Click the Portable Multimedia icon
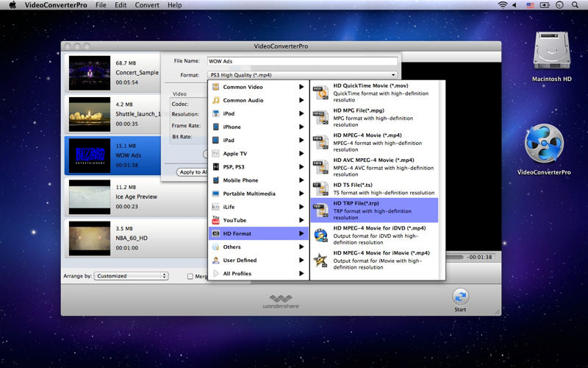 point(215,194)
